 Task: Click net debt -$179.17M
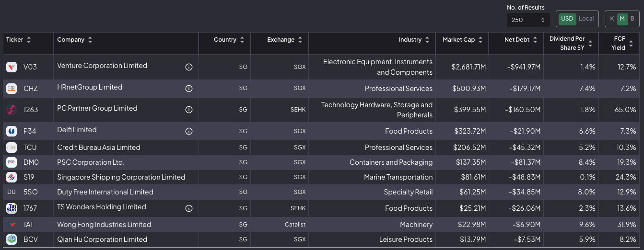(x=524, y=89)
